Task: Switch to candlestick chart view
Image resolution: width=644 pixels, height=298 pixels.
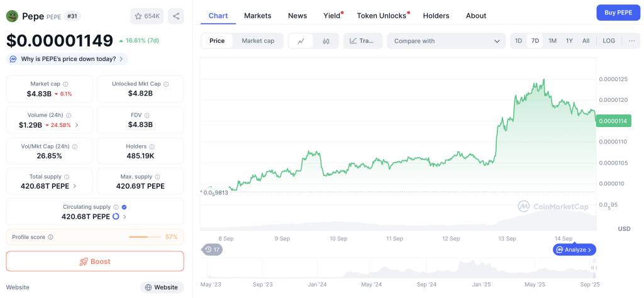Action: click(326, 41)
